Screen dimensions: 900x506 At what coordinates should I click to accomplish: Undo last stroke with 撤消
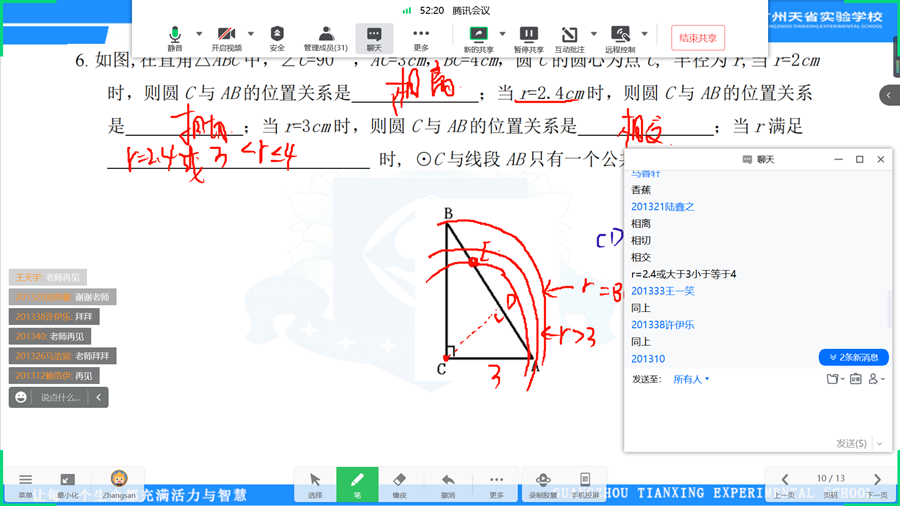[448, 485]
